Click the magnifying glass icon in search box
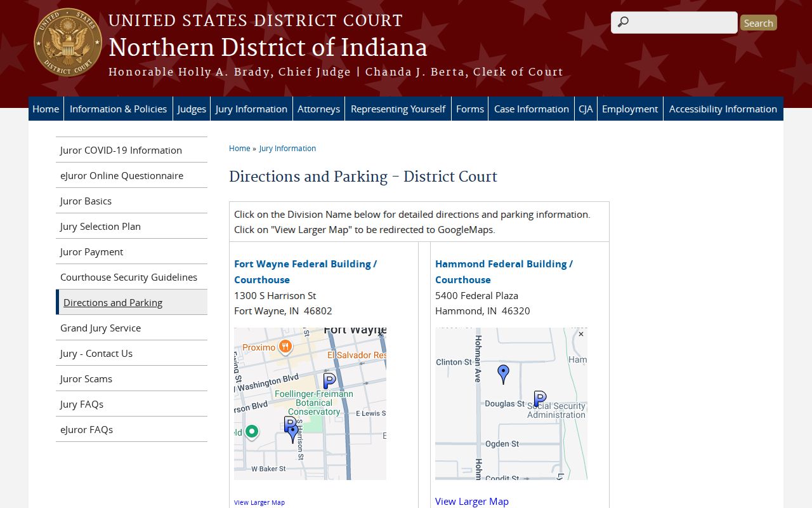The height and width of the screenshot is (508, 812). (623, 22)
